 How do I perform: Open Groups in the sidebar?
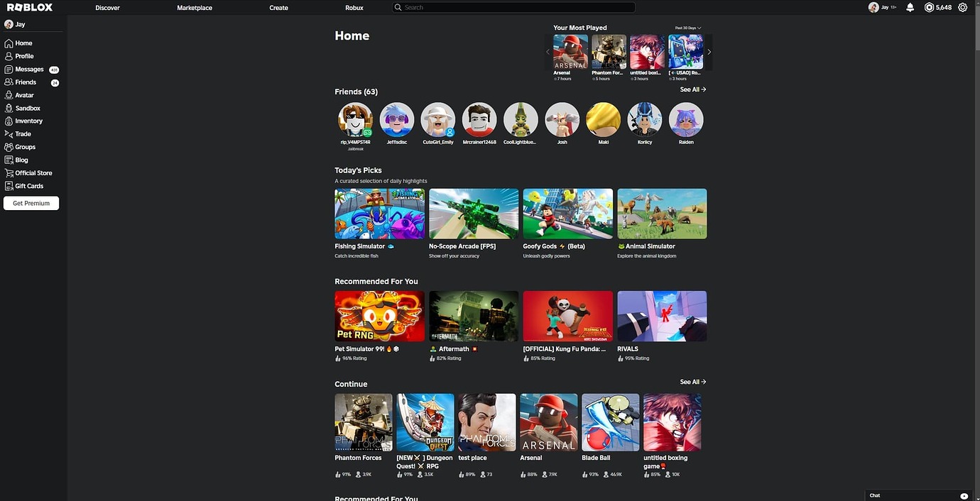pos(20,147)
